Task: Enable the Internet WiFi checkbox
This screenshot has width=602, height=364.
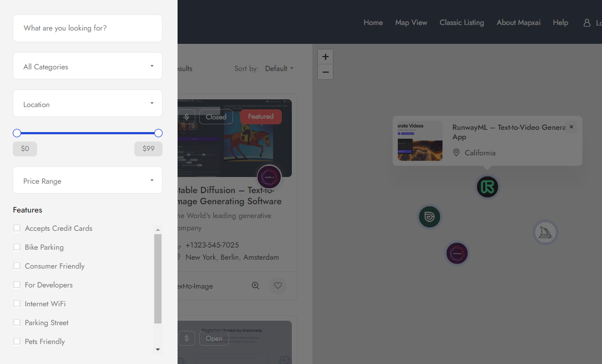Action: tap(17, 304)
